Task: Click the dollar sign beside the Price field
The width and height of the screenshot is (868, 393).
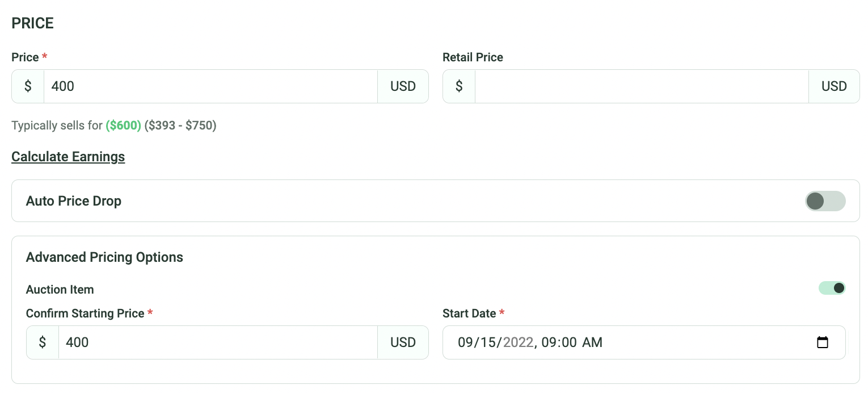Action: (x=28, y=86)
